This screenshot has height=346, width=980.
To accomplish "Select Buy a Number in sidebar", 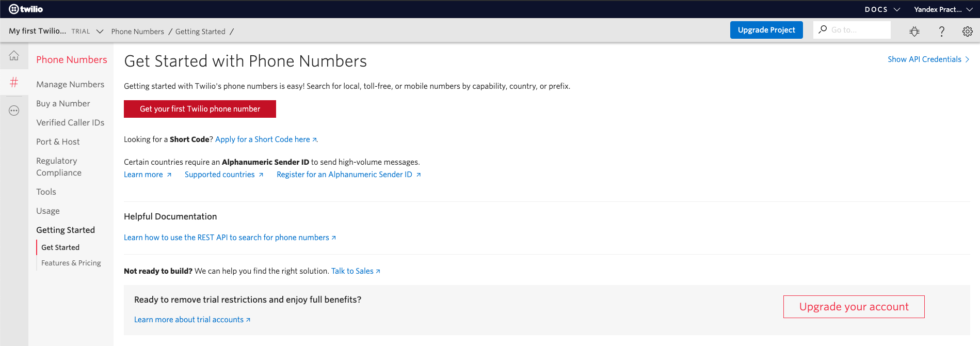I will coord(63,103).
